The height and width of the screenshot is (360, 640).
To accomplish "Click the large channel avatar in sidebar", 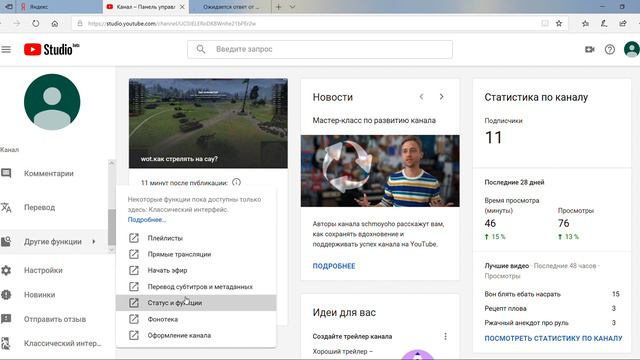I will (52, 102).
